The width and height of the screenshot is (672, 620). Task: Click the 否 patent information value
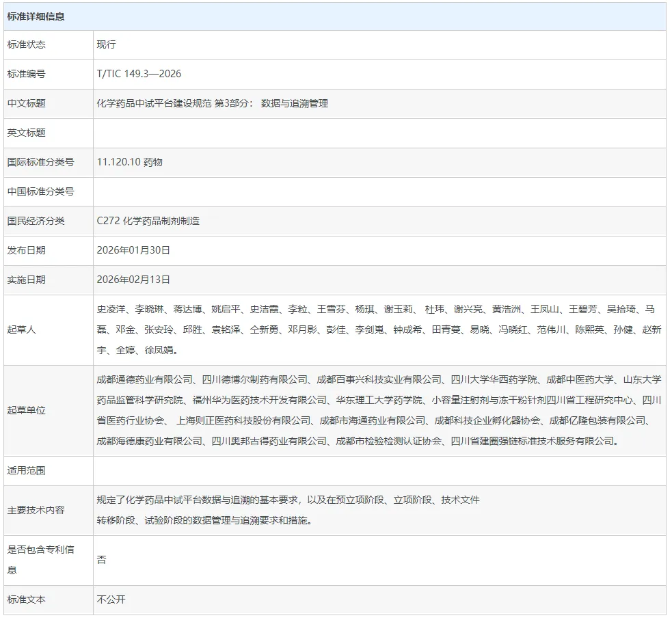102,560
